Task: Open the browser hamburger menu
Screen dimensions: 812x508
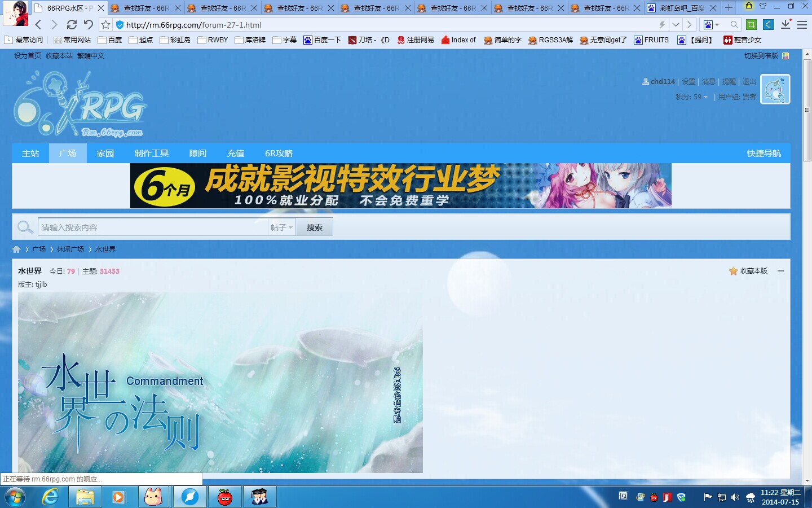Action: point(802,25)
